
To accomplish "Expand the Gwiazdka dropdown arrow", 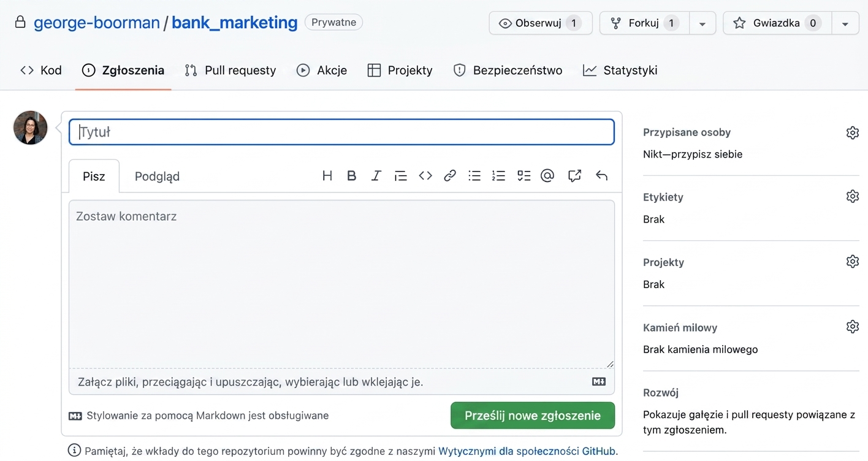I will tap(845, 23).
